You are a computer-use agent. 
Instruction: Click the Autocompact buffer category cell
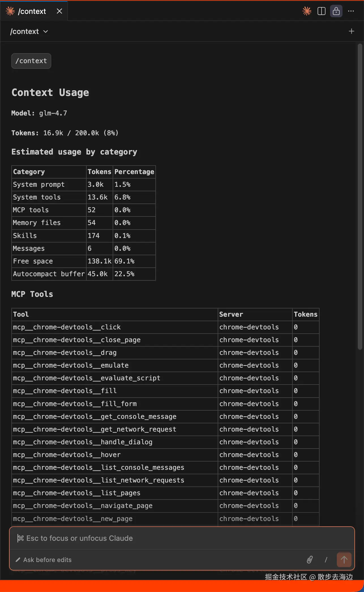pos(49,274)
